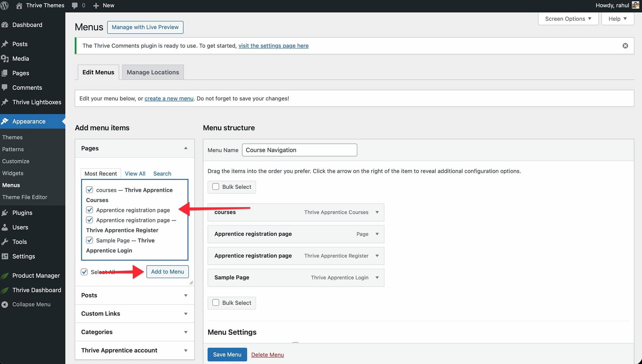Open Plugins via its plug icon
Screen dimensions: 642x364
pyautogui.click(x=5, y=213)
